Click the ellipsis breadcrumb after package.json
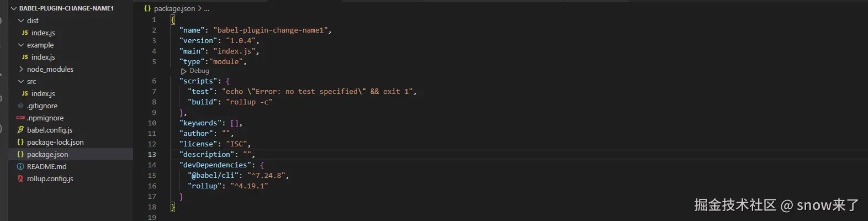 coord(207,8)
